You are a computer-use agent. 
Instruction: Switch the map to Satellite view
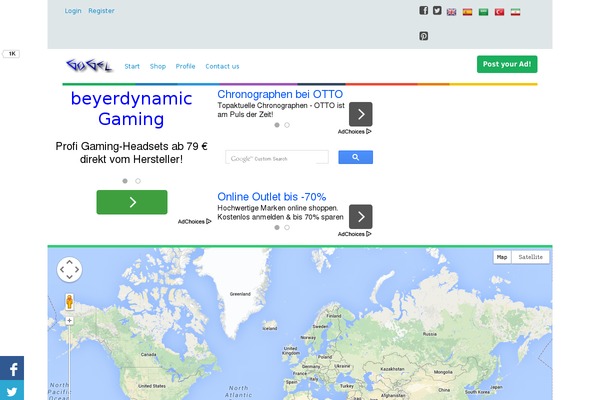point(530,257)
